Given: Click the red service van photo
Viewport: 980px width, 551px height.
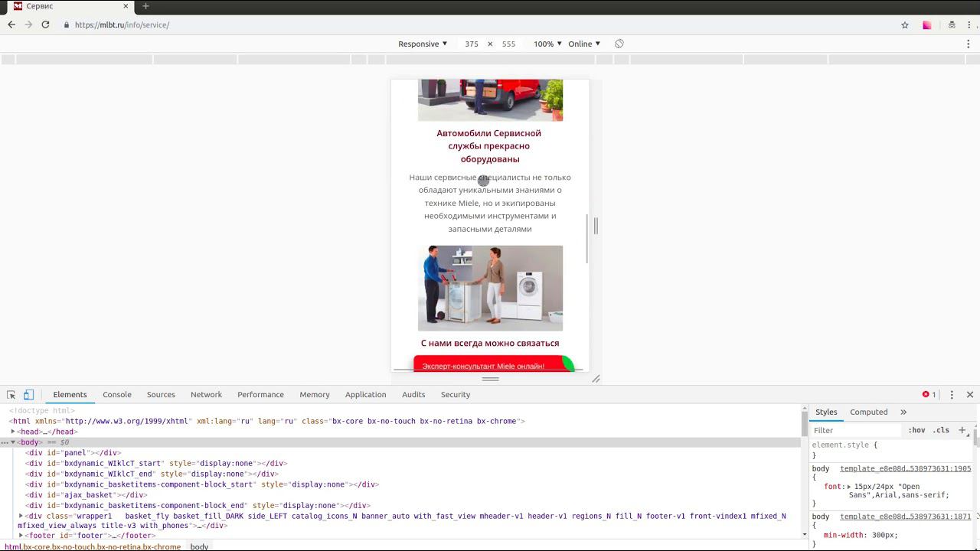Looking at the screenshot, I should 490,99.
